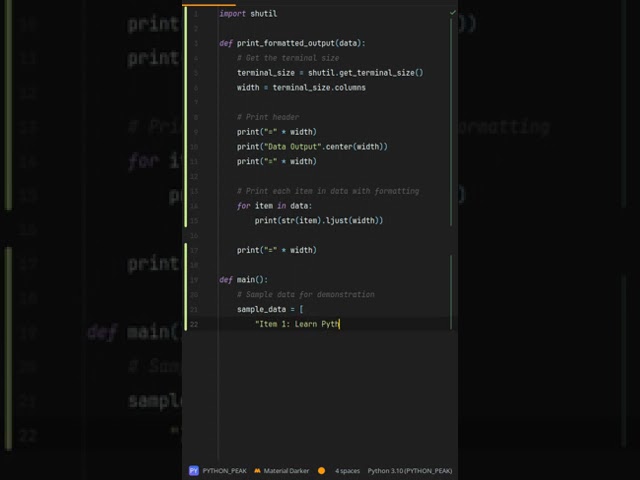Change indentation via the 4 spaces widget
Image resolution: width=640 pixels, height=480 pixels.
[x=347, y=471]
